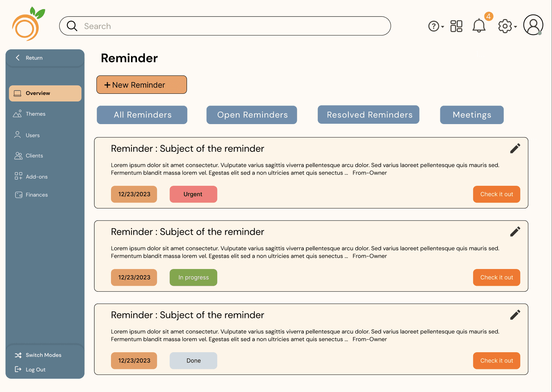Edit the first reminder with pencil icon

pos(515,148)
